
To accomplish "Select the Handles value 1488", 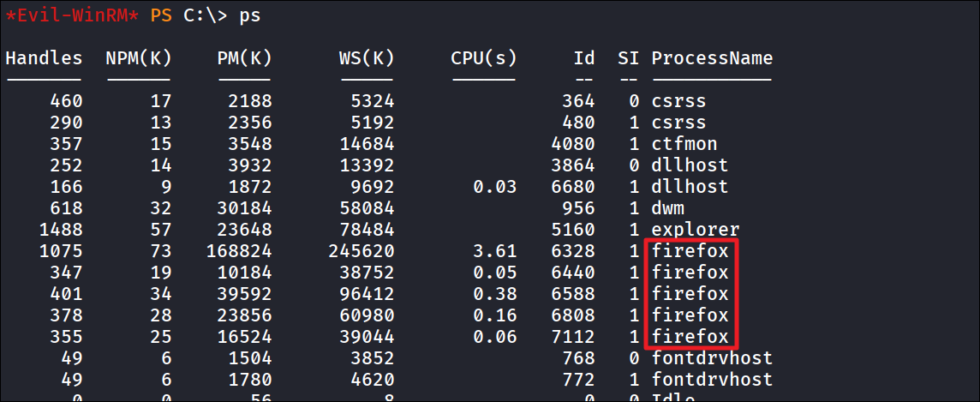I will [61, 230].
